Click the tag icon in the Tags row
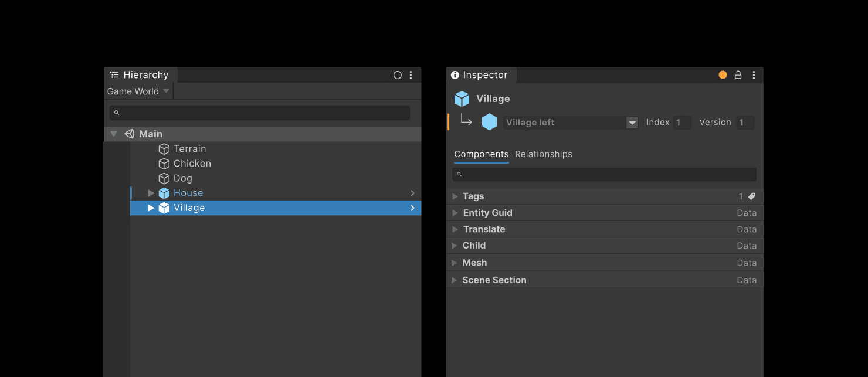Viewport: 868px width, 377px height. pyautogui.click(x=751, y=196)
